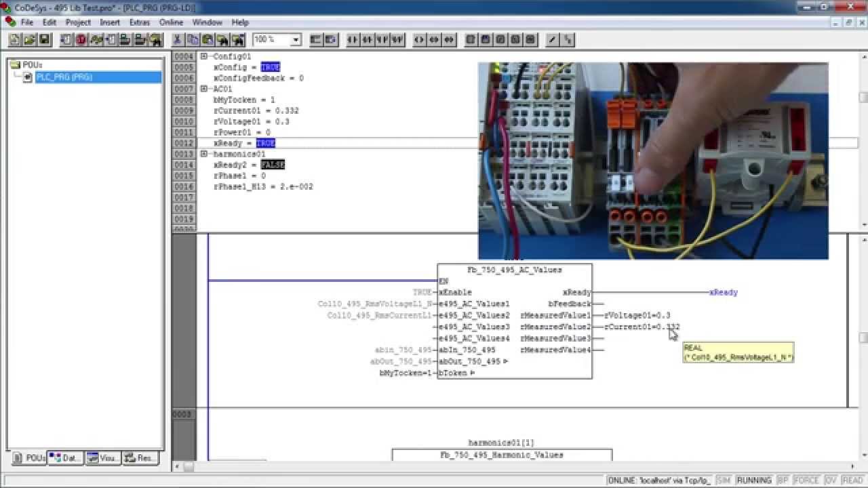Collapse the AC01 watch group

(x=204, y=89)
